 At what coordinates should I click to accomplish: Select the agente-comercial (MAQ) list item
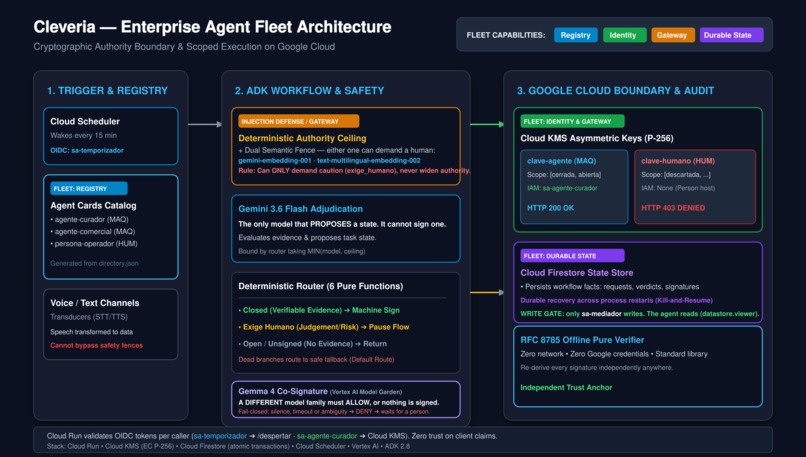[93, 231]
